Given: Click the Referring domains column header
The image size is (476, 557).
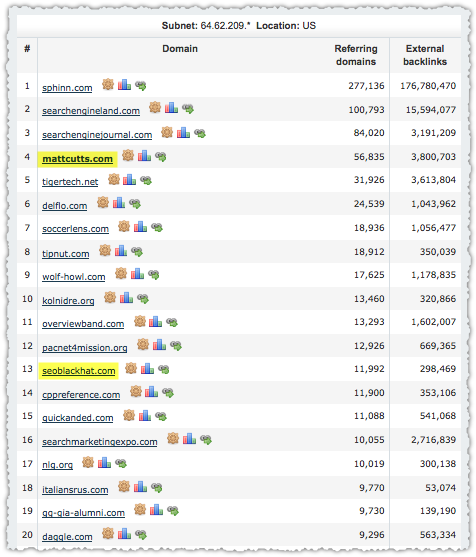Looking at the screenshot, I should coord(356,55).
